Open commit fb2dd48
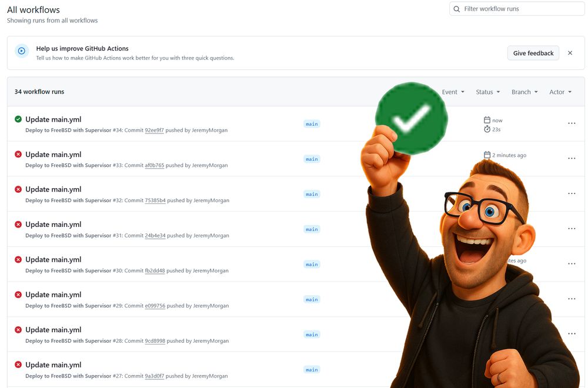The image size is (588, 388). tap(155, 270)
